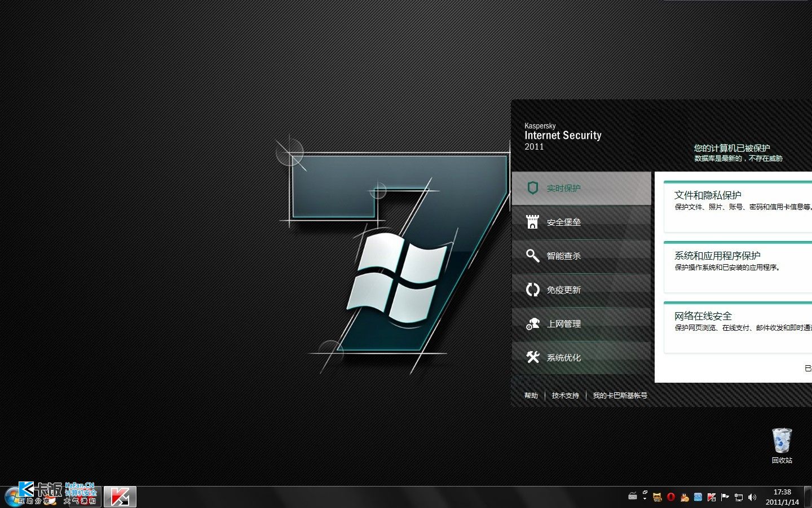This screenshot has height=508, width=812.
Task: Open the 实时保护 real-time protection tab
Action: click(x=581, y=188)
